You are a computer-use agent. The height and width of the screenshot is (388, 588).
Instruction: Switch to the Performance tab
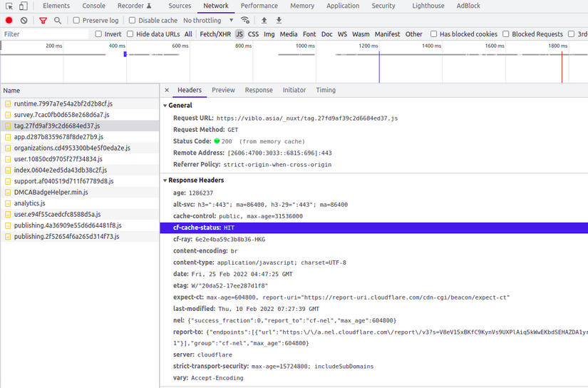259,6
